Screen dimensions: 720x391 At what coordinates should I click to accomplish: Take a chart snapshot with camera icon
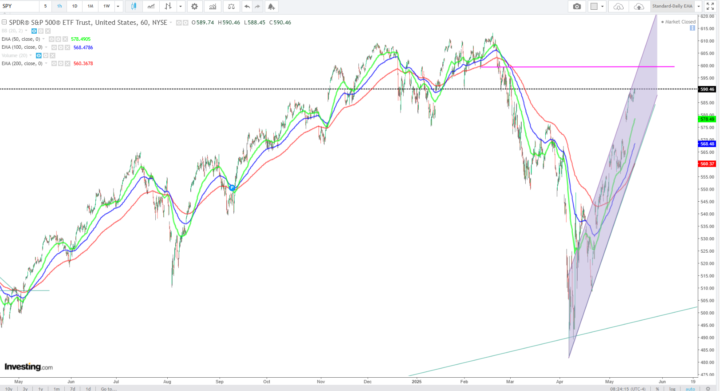point(577,6)
